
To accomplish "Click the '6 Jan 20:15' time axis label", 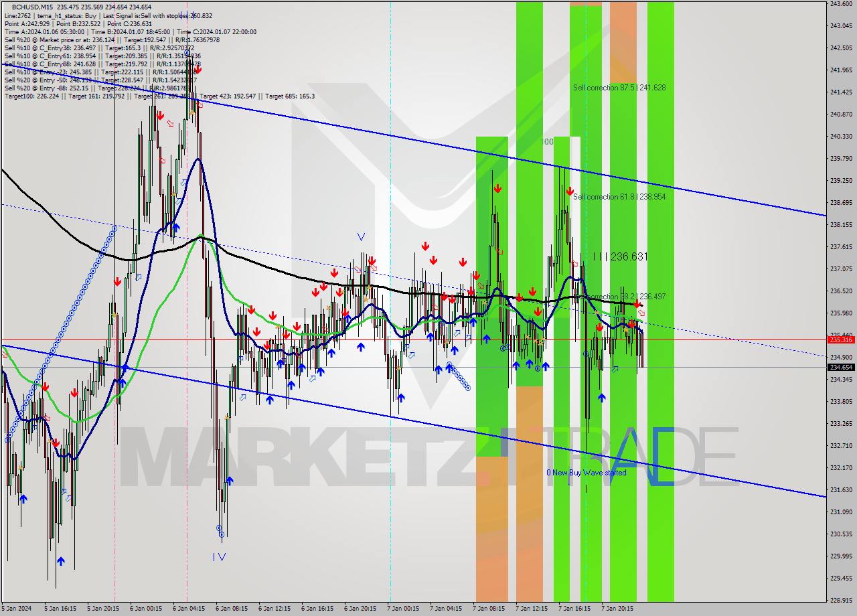I will (x=360, y=609).
